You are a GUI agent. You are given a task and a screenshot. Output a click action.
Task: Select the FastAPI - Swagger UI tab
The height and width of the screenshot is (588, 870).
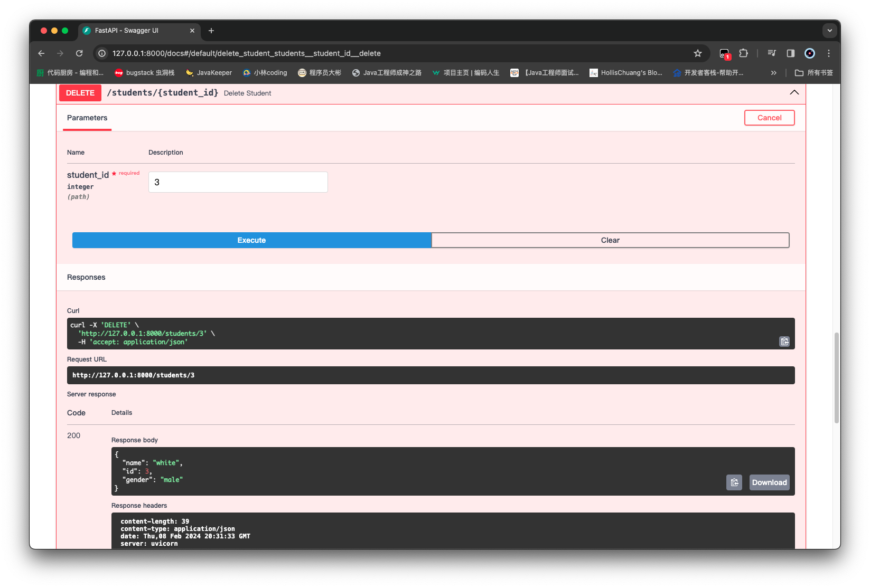coord(139,31)
